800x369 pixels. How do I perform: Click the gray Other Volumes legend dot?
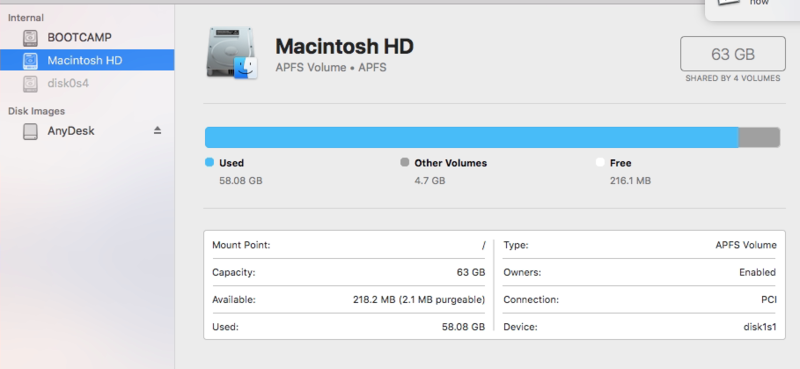[x=405, y=162]
